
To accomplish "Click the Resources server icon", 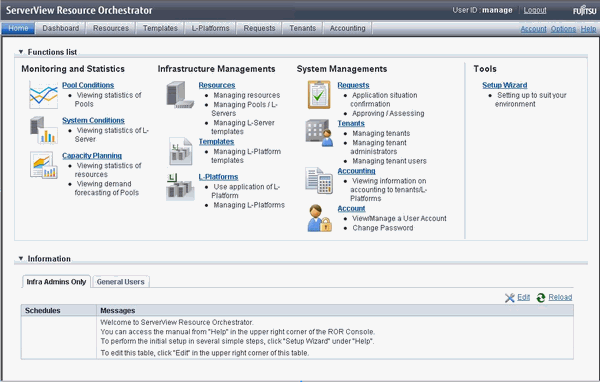I will [180, 95].
